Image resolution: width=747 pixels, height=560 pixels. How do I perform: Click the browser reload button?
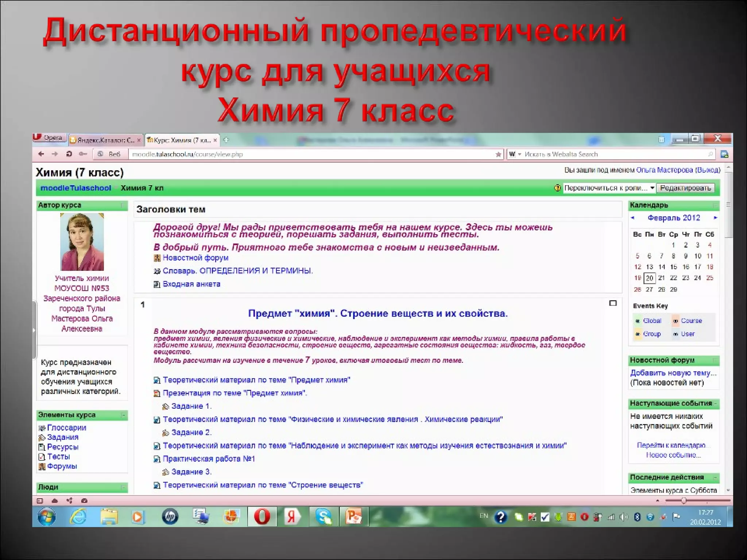pos(69,154)
